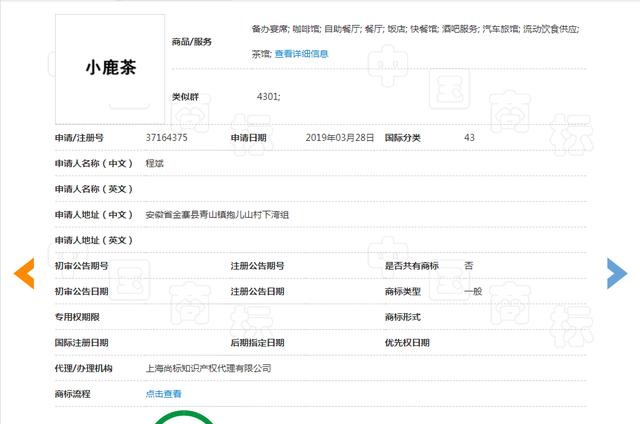Click the 商标流程 label
The image size is (640, 424).
coord(73,394)
